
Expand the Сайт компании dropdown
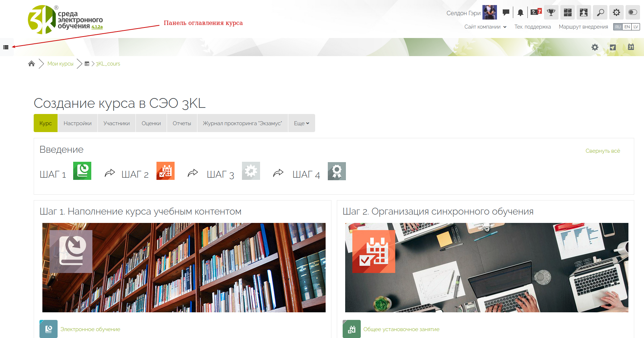pyautogui.click(x=485, y=27)
